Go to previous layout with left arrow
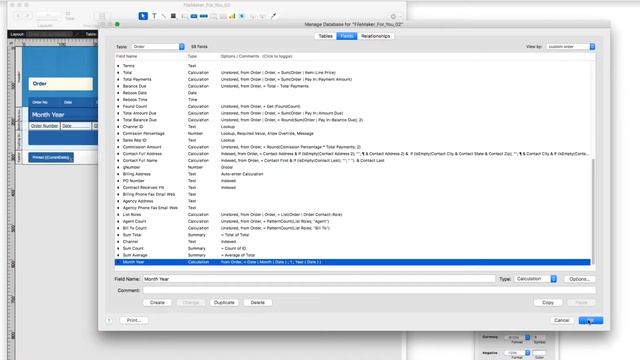This screenshot has width=640, height=360. [x=18, y=16]
